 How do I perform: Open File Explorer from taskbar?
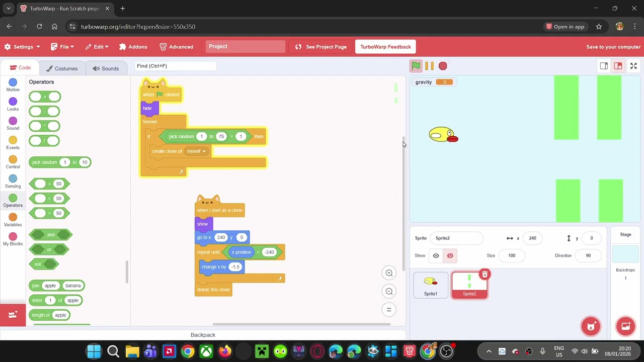coord(132,351)
